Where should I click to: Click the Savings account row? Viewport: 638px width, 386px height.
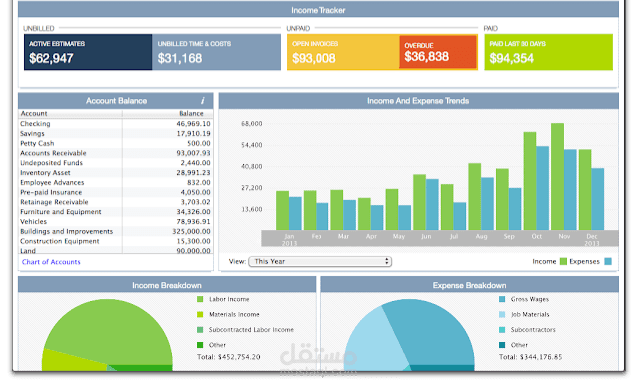tap(116, 133)
